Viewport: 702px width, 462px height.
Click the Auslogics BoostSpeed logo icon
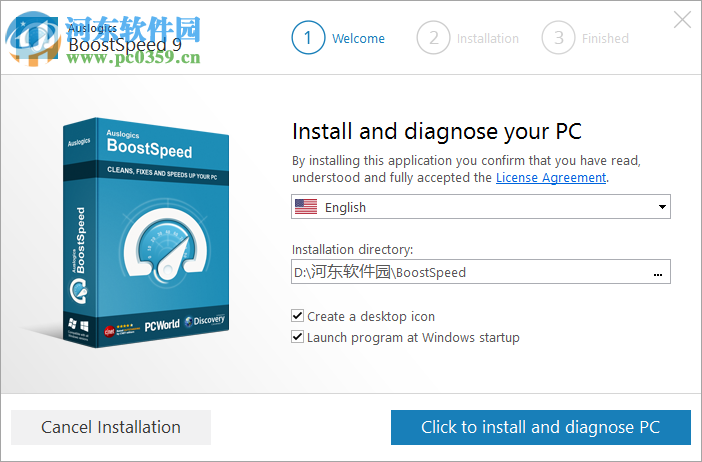pos(35,38)
